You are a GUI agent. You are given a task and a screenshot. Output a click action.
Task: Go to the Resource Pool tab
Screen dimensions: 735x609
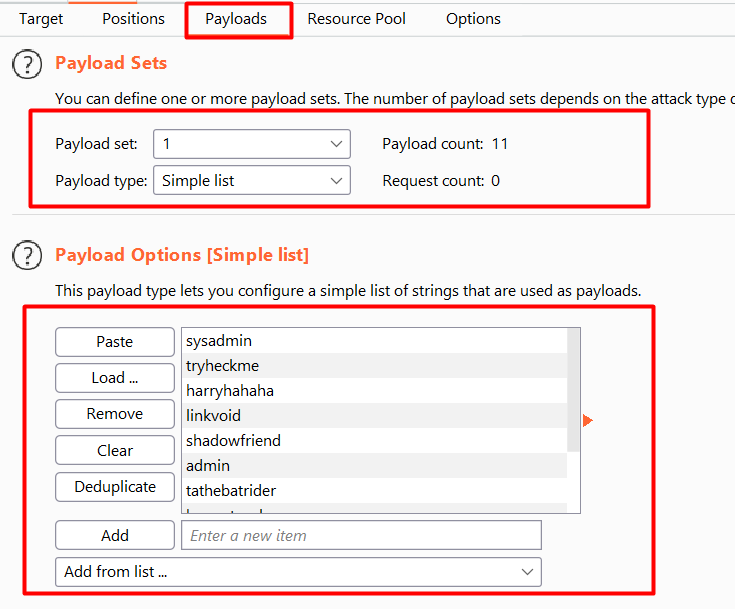point(356,19)
